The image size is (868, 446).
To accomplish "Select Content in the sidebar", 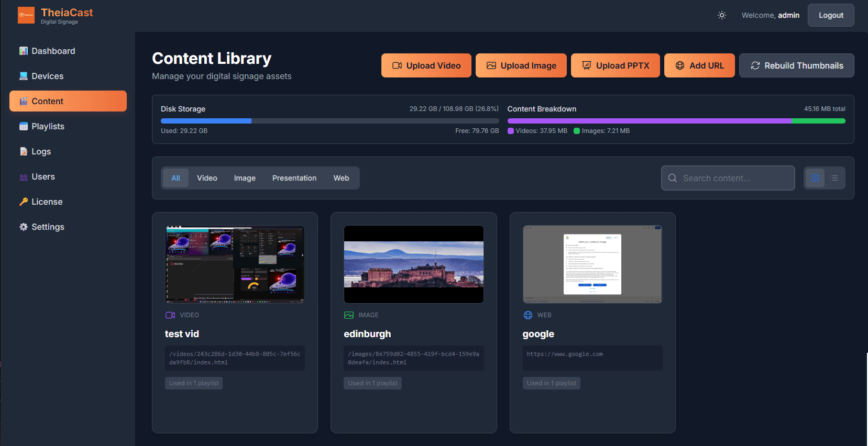I will 68,101.
